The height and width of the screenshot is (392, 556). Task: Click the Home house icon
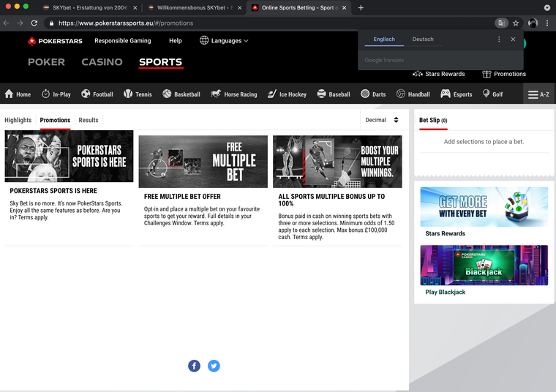(x=9, y=94)
